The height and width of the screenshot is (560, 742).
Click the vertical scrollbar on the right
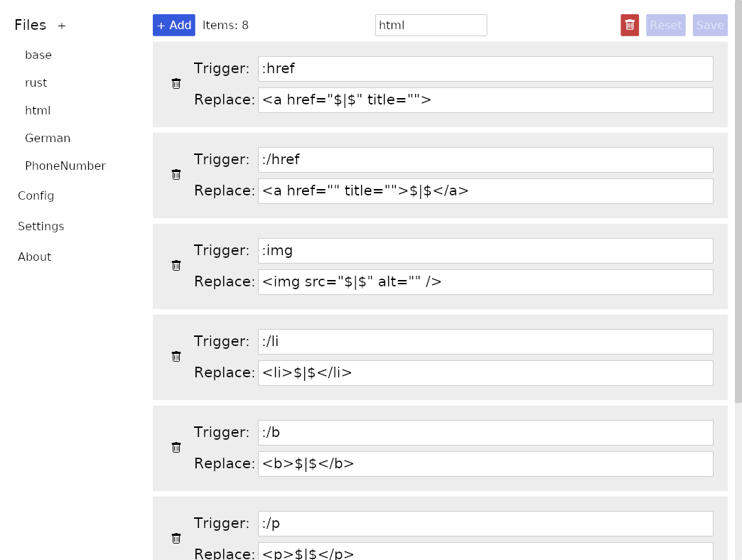(x=738, y=202)
